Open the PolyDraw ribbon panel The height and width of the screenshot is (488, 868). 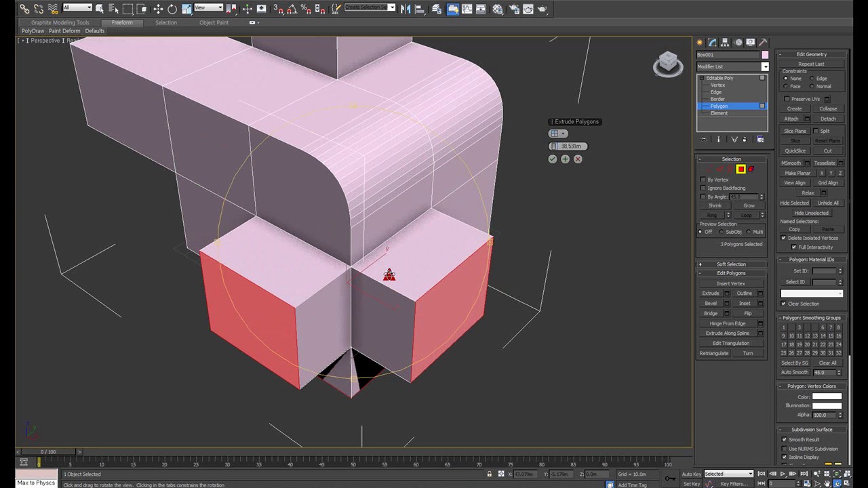click(x=33, y=31)
